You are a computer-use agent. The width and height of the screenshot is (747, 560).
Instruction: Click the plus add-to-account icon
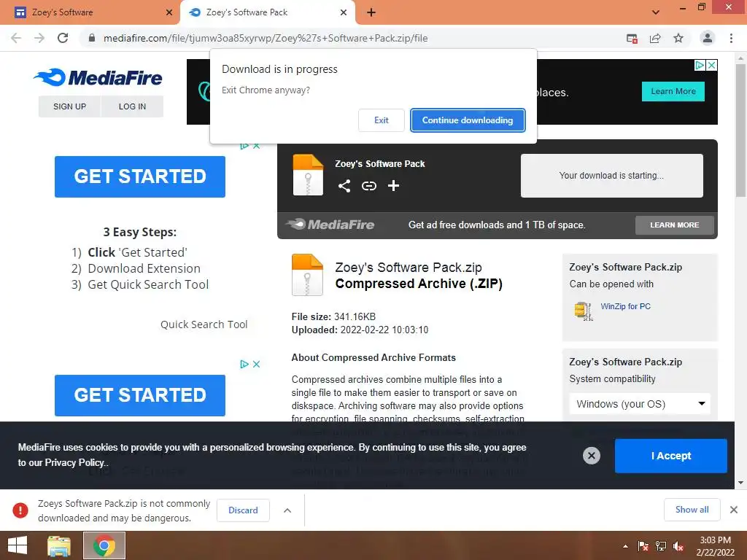(393, 186)
